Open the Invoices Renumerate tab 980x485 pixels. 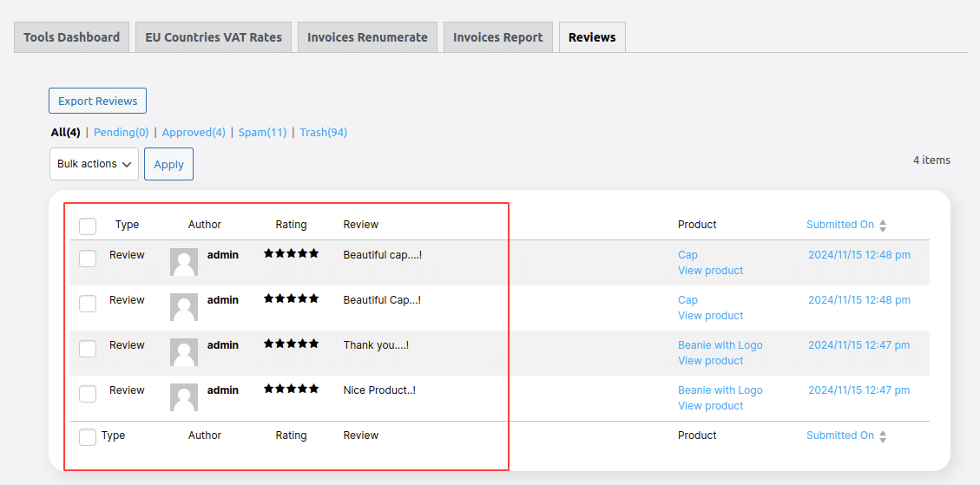point(367,37)
